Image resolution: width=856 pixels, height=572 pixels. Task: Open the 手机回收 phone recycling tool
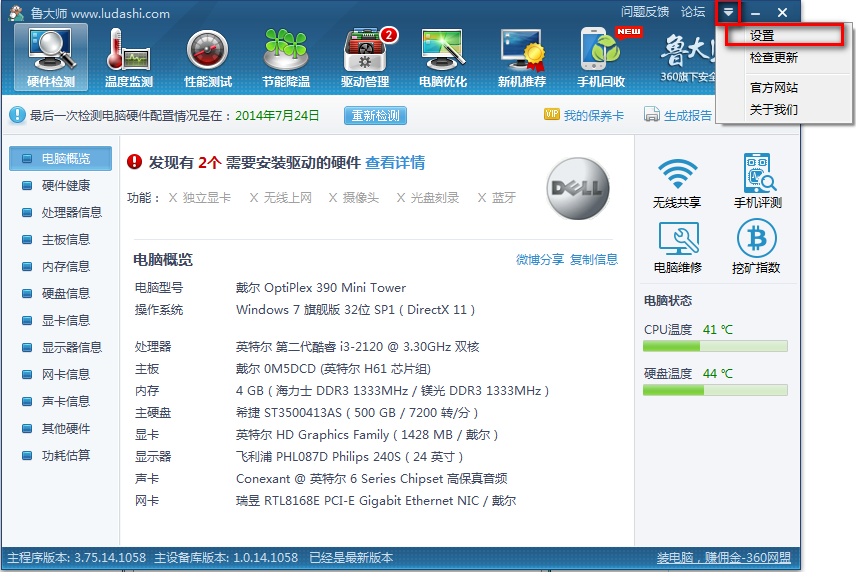tap(601, 57)
